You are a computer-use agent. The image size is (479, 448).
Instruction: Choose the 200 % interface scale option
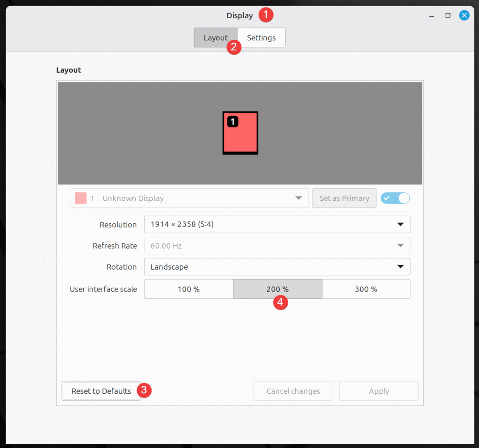click(x=277, y=289)
